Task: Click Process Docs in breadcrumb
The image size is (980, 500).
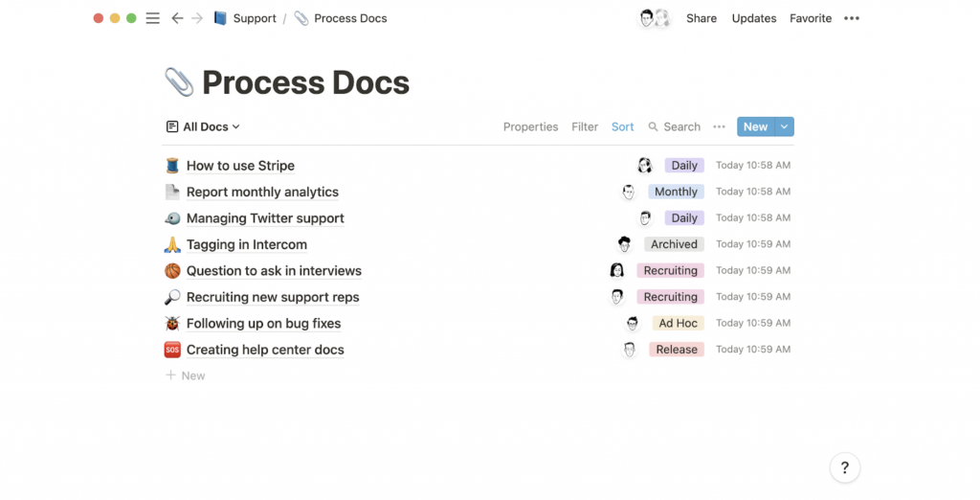Action: pyautogui.click(x=350, y=18)
